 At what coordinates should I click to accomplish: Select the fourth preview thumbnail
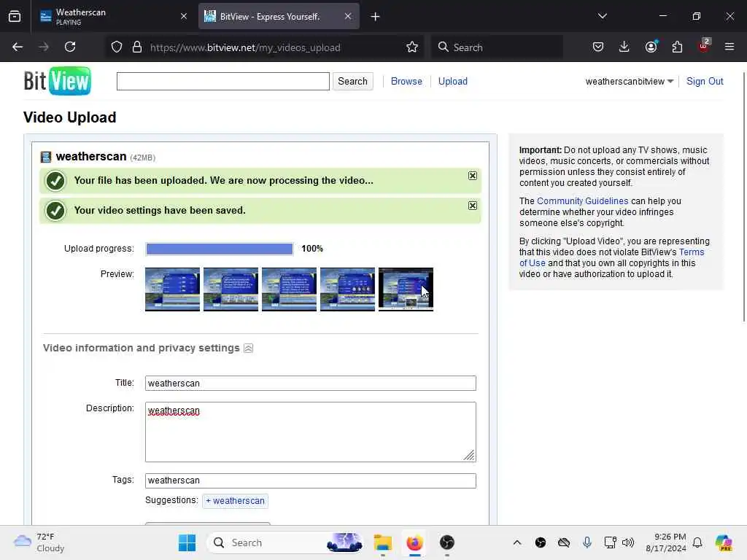(347, 289)
